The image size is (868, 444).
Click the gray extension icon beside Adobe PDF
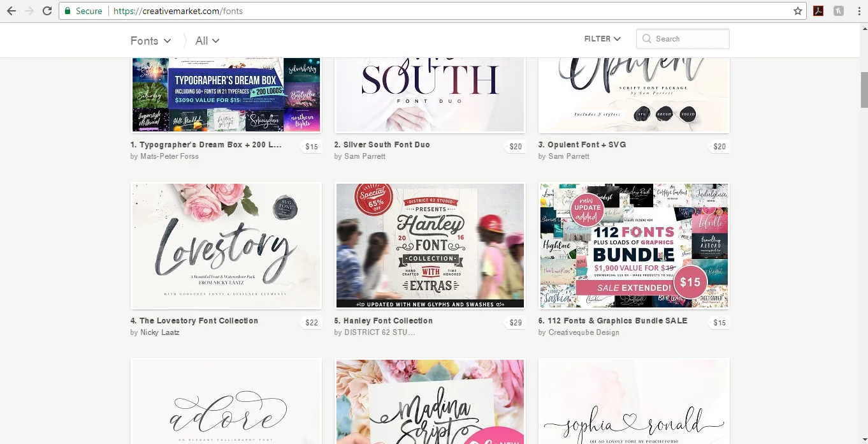tap(838, 11)
